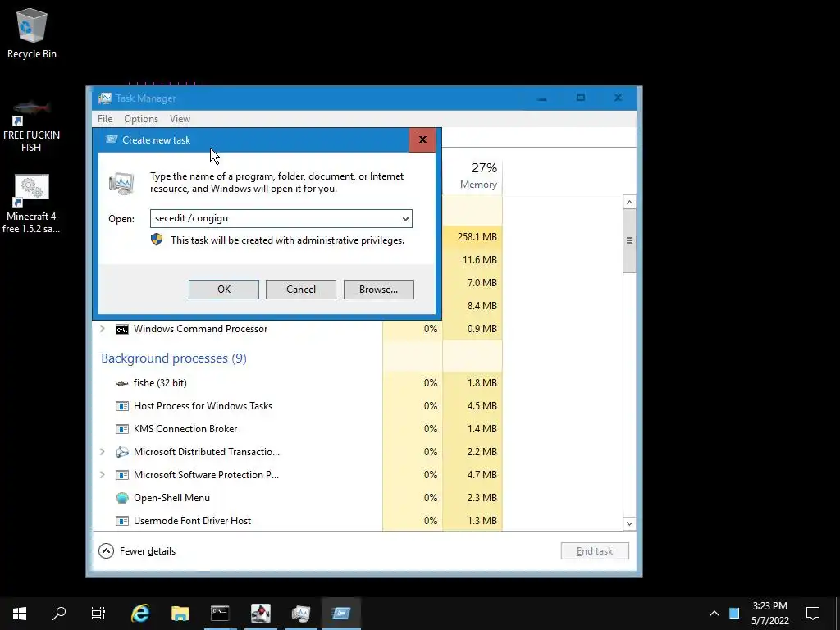Open the Open field dropdown arrow
The image size is (840, 630).
pyautogui.click(x=405, y=218)
